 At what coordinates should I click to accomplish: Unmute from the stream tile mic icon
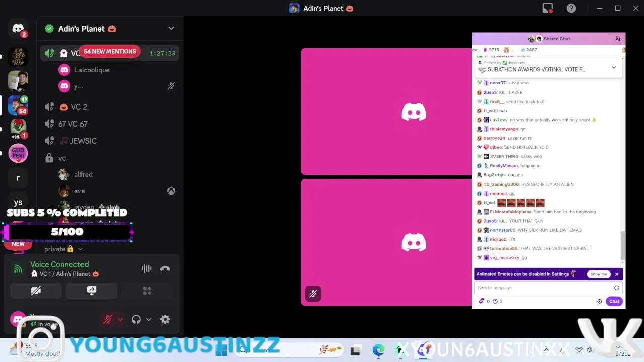point(313,294)
